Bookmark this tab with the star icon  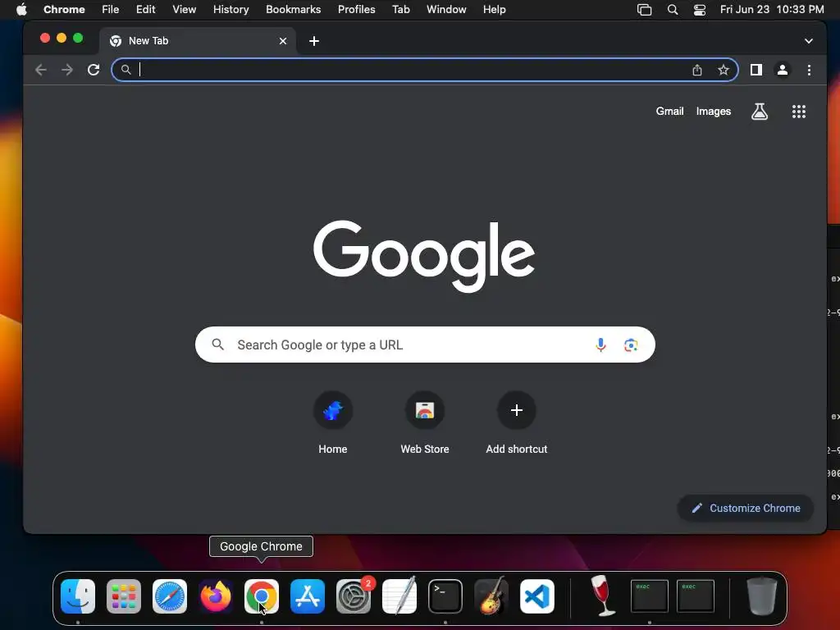pyautogui.click(x=724, y=70)
